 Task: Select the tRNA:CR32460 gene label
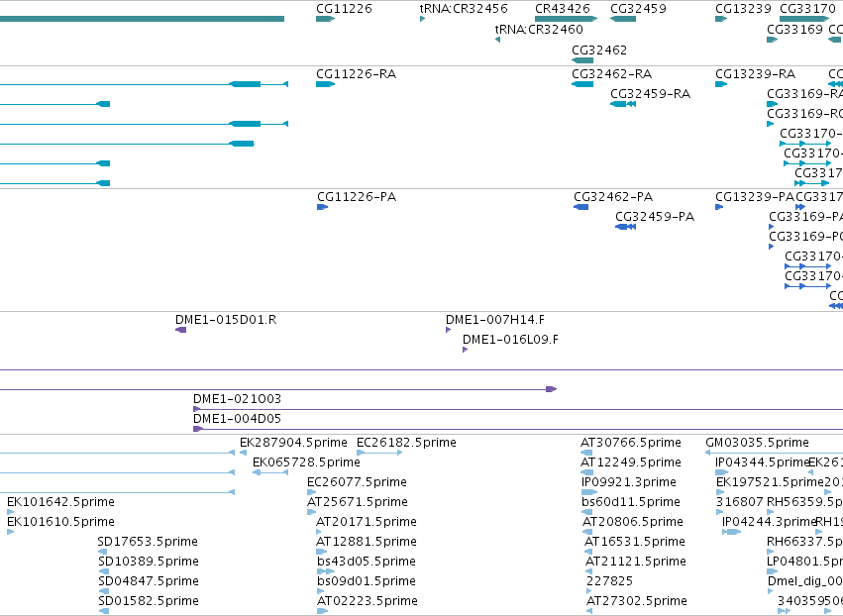click(x=539, y=29)
